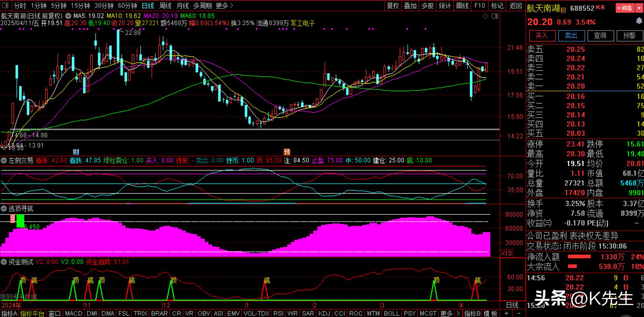The width and height of the screenshot is (644, 317).
Task: Expand the 更多 timeframe options
Action: coord(225,6)
